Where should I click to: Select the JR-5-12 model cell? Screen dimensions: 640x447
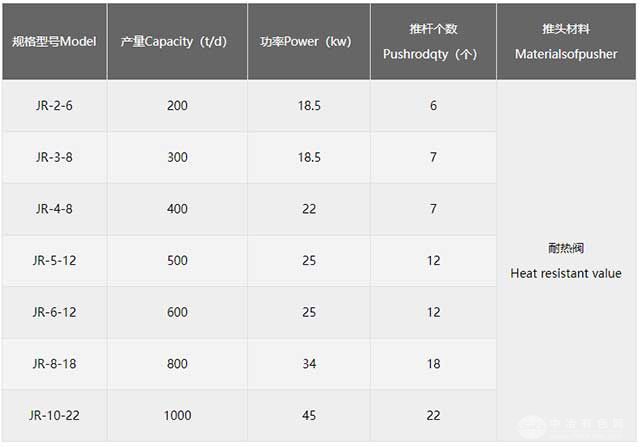[54, 260]
